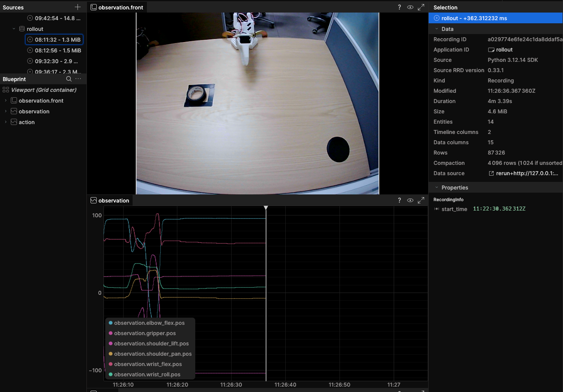The image size is (563, 392).
Task: Select the observation plot view tab
Action: [110, 200]
